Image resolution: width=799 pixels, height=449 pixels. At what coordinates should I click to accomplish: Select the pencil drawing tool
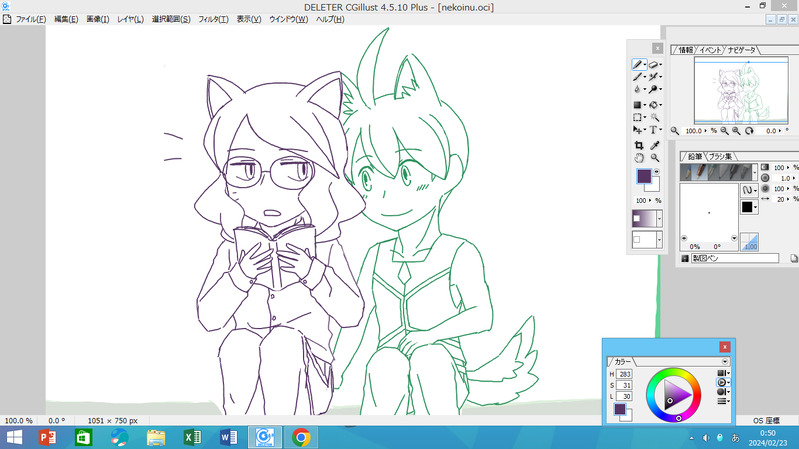637,64
